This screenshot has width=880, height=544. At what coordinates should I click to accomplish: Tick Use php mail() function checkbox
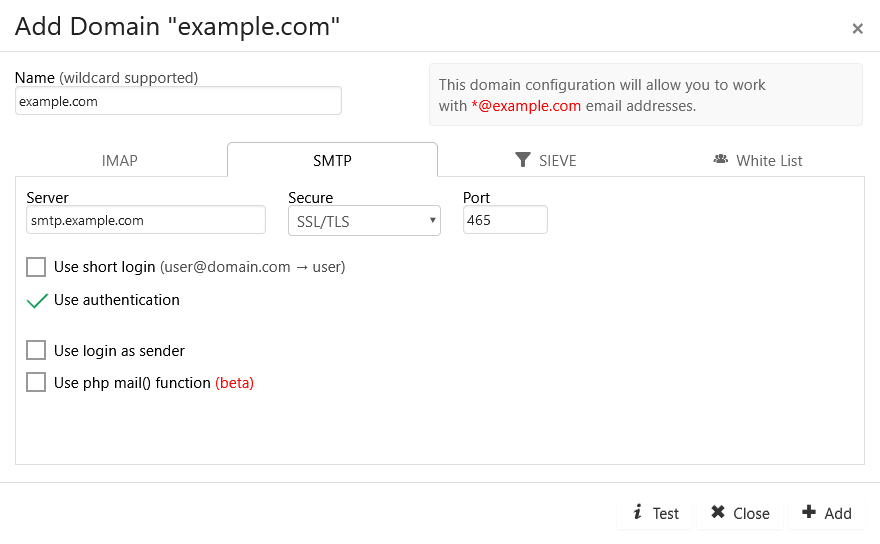click(x=36, y=382)
